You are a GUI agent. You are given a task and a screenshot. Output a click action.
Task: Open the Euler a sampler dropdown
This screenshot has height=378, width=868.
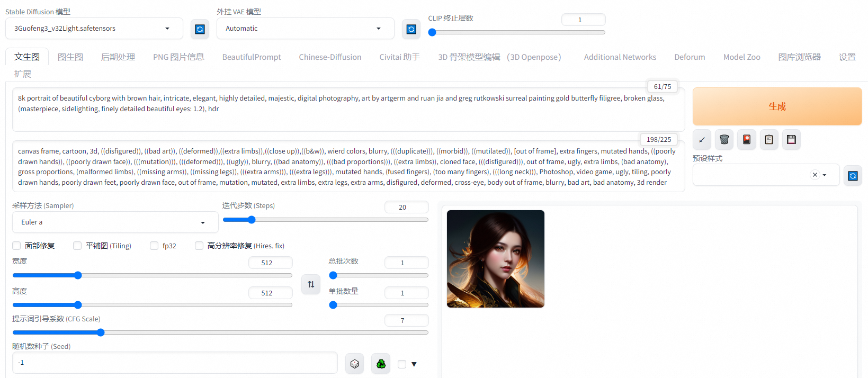[x=115, y=222]
